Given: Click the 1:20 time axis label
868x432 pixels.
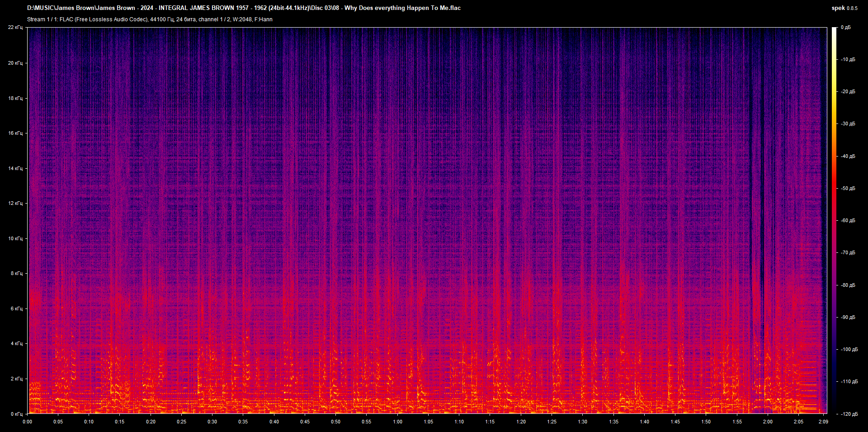Looking at the screenshot, I should tap(521, 422).
